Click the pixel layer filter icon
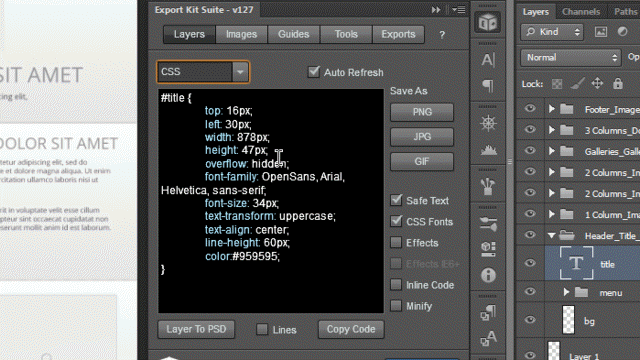 600,32
